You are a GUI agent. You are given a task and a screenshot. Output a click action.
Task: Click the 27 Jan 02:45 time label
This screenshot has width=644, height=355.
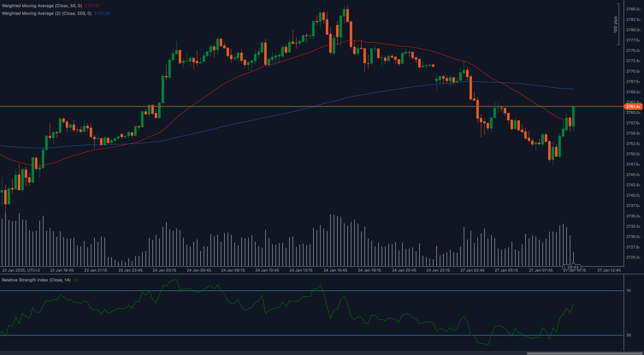[x=473, y=270]
